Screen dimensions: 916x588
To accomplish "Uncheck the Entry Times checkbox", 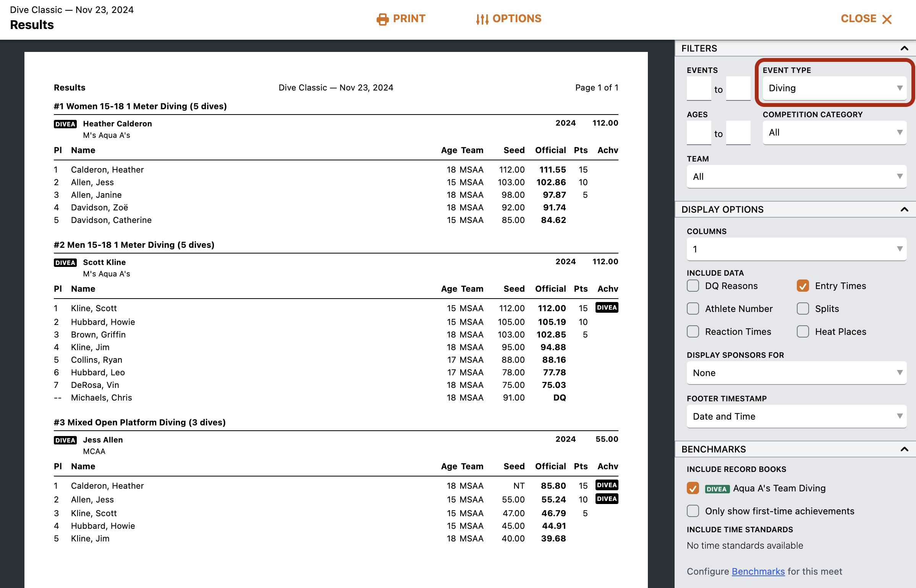I will [803, 286].
